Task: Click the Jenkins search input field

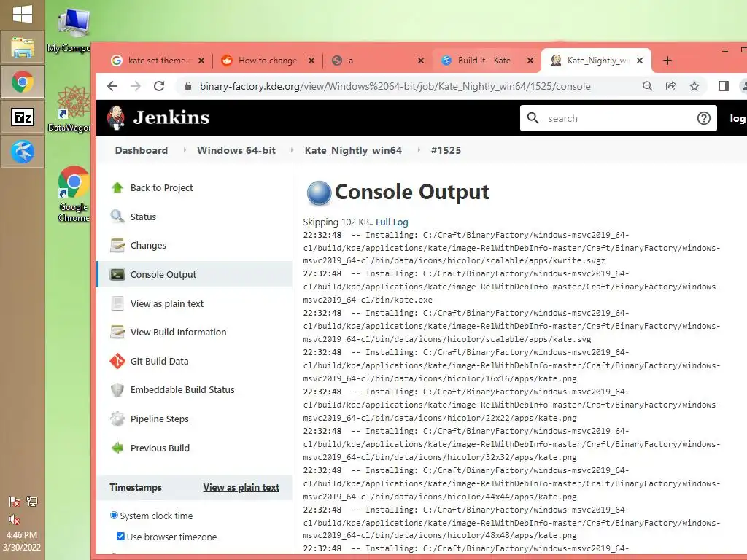Action: pyautogui.click(x=619, y=118)
